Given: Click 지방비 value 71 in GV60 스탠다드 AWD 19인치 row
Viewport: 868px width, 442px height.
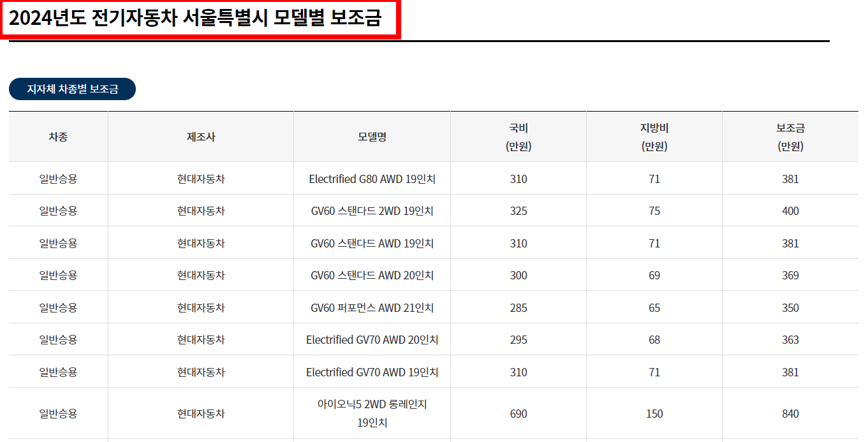Looking at the screenshot, I should pyautogui.click(x=654, y=244).
